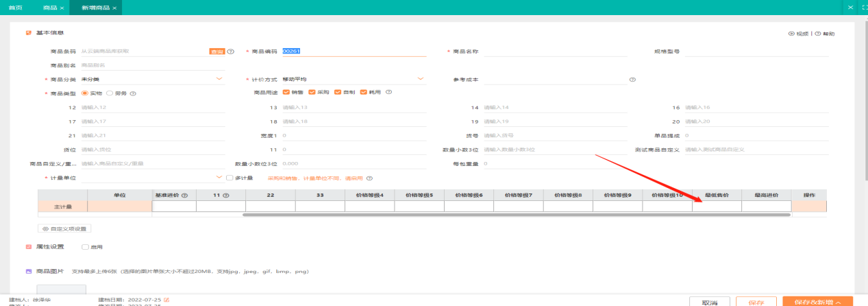The image size is (868, 306).
Task: Focus the 参考成本 input field
Action: click(555, 80)
